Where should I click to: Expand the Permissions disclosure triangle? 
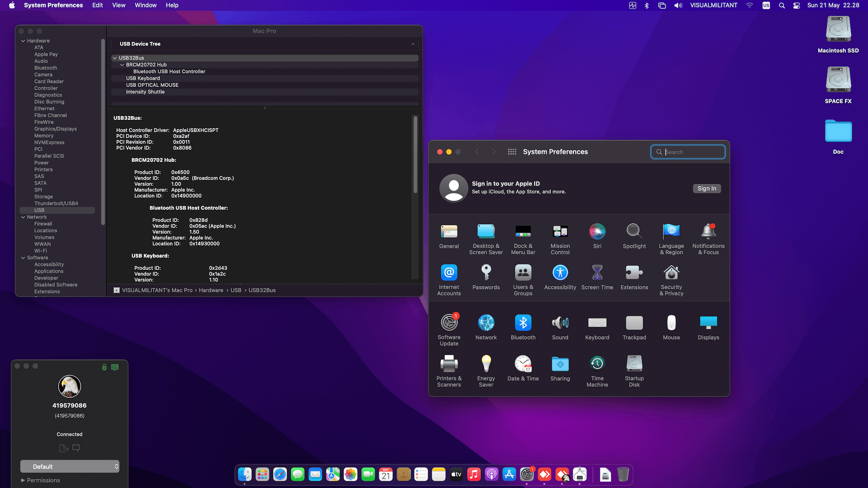coord(23,480)
